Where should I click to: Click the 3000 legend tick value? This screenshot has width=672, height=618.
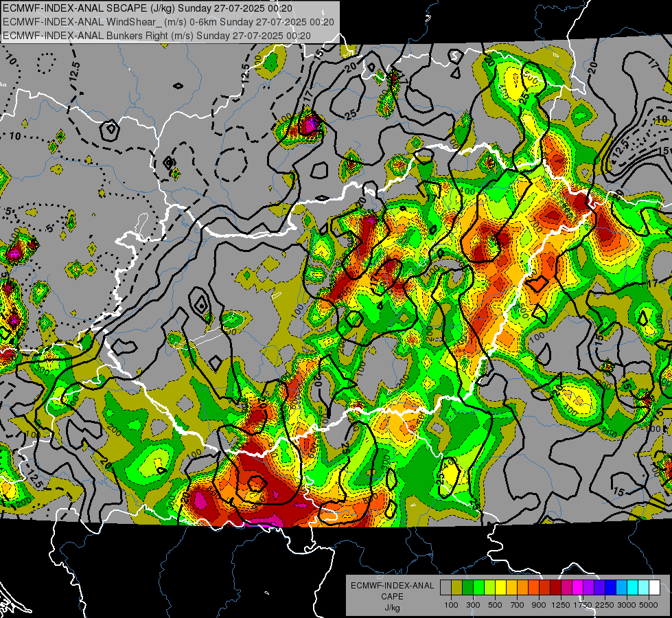tap(627, 605)
